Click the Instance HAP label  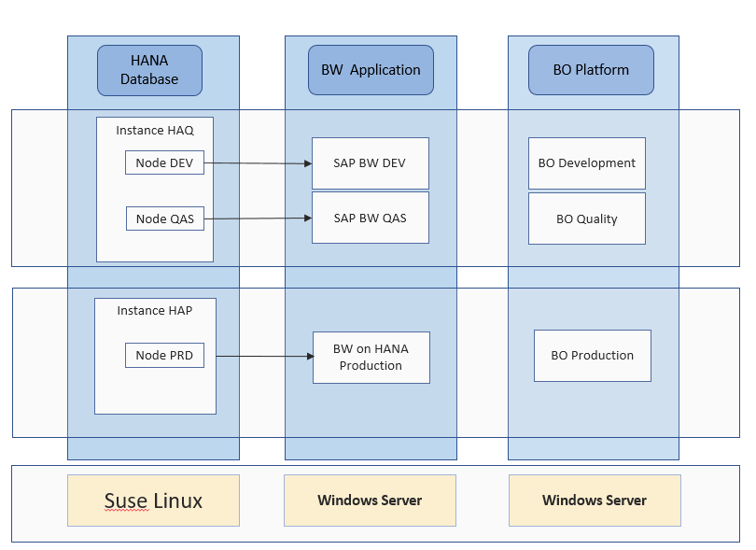(x=155, y=311)
